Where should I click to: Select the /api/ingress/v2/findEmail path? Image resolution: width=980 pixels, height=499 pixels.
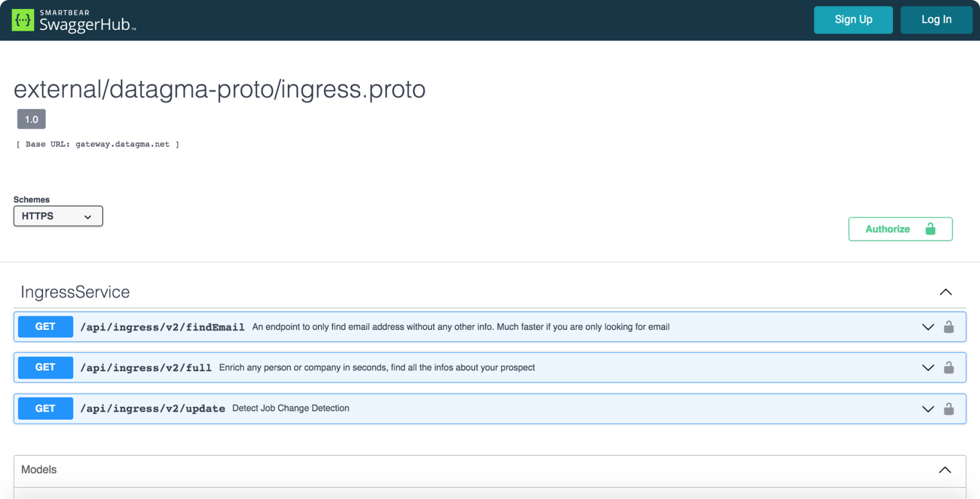point(162,327)
